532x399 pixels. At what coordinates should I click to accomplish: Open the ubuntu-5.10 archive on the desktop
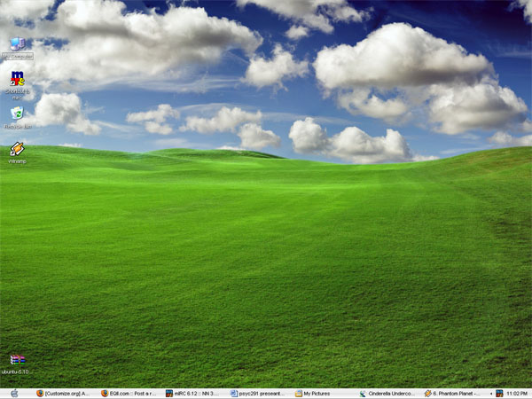pos(16,364)
